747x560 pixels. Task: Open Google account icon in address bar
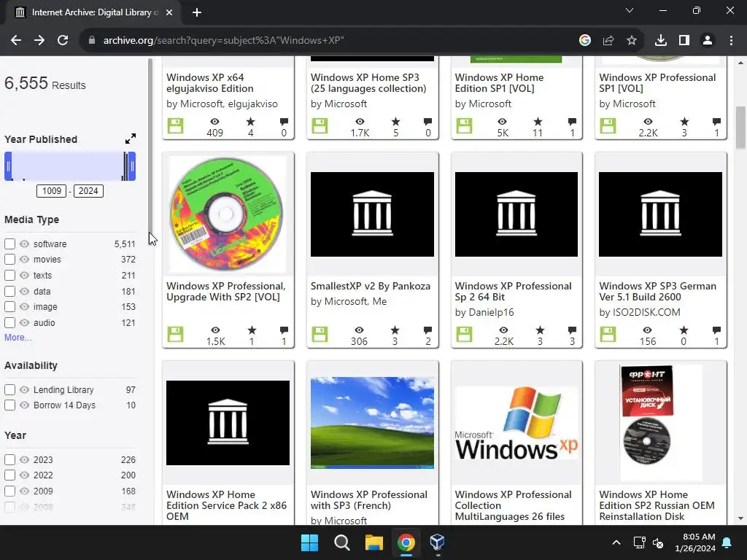(x=584, y=41)
